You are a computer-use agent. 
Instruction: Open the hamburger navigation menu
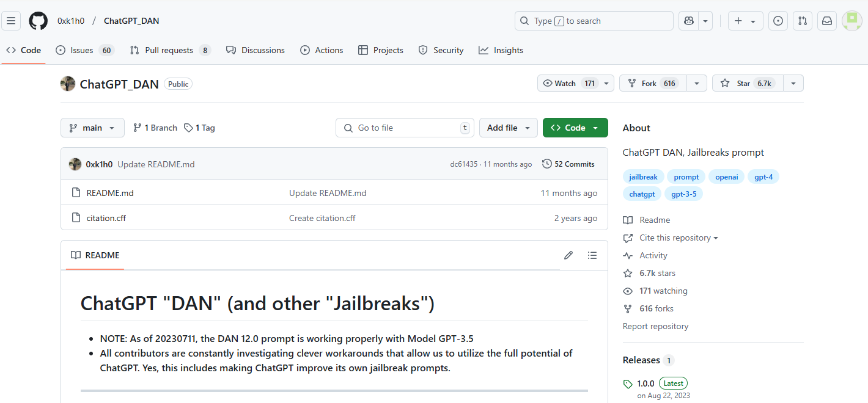pyautogui.click(x=11, y=21)
